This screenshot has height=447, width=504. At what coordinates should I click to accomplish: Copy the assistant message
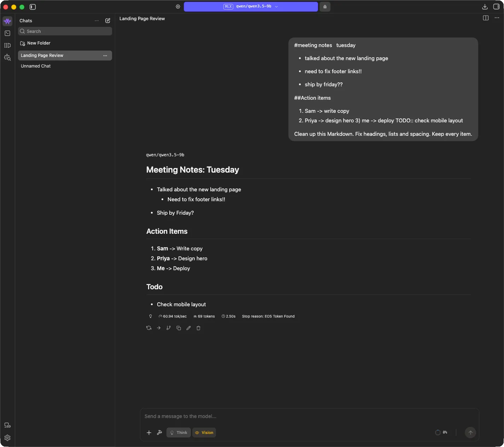[178, 328]
